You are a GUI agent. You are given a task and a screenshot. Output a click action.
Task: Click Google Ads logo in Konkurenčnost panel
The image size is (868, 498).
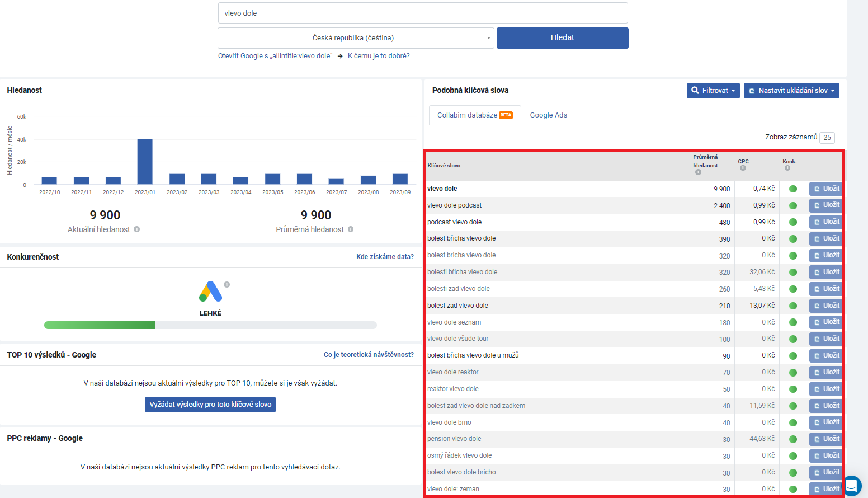coord(210,291)
